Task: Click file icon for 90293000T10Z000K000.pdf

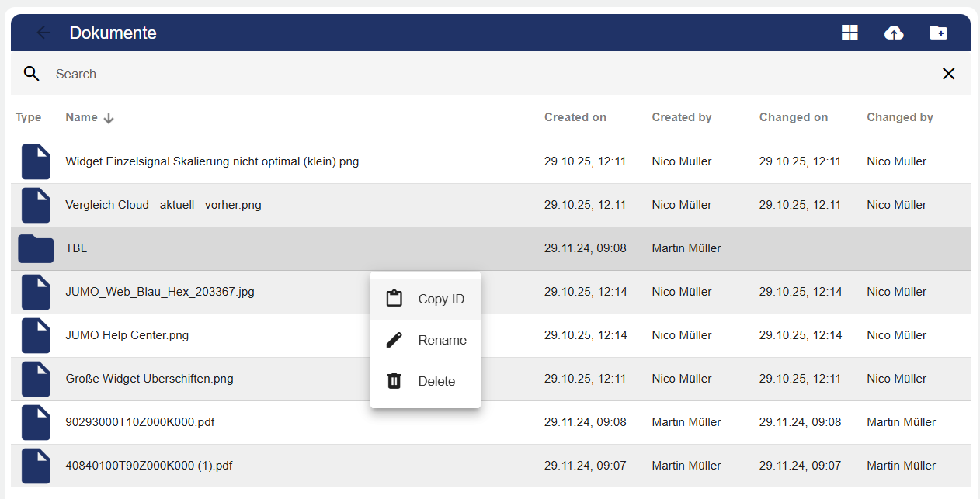Action: click(x=36, y=422)
